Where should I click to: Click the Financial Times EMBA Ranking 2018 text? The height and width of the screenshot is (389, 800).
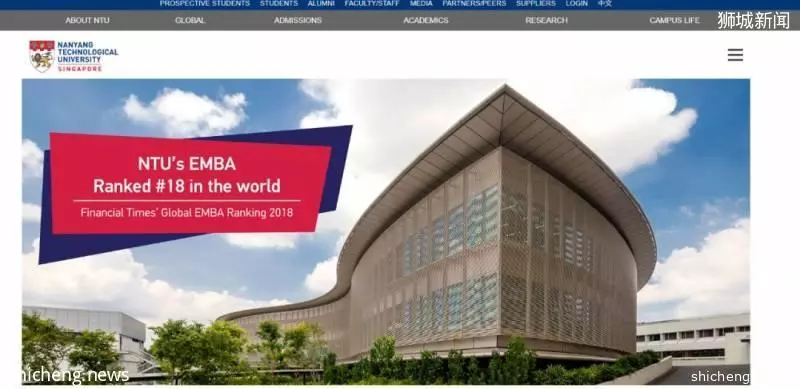[187, 213]
